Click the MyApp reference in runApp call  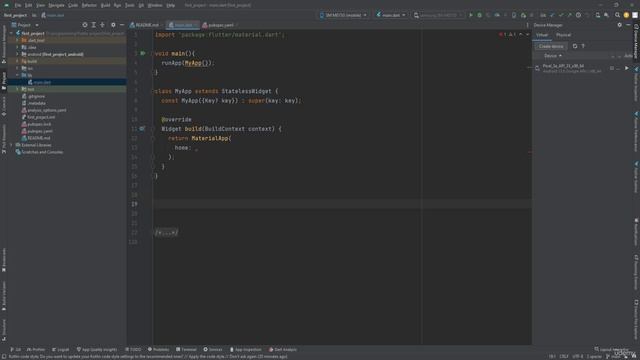pos(193,63)
